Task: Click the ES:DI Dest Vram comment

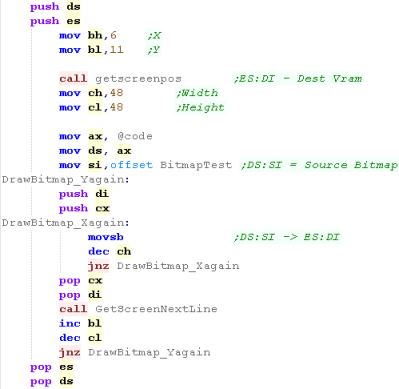Action: pos(298,79)
